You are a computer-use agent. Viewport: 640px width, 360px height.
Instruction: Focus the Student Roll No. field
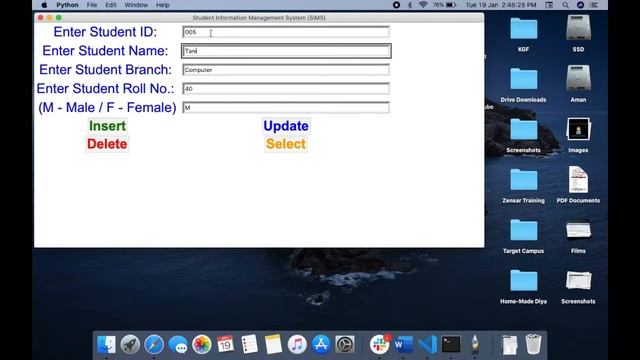[286, 89]
